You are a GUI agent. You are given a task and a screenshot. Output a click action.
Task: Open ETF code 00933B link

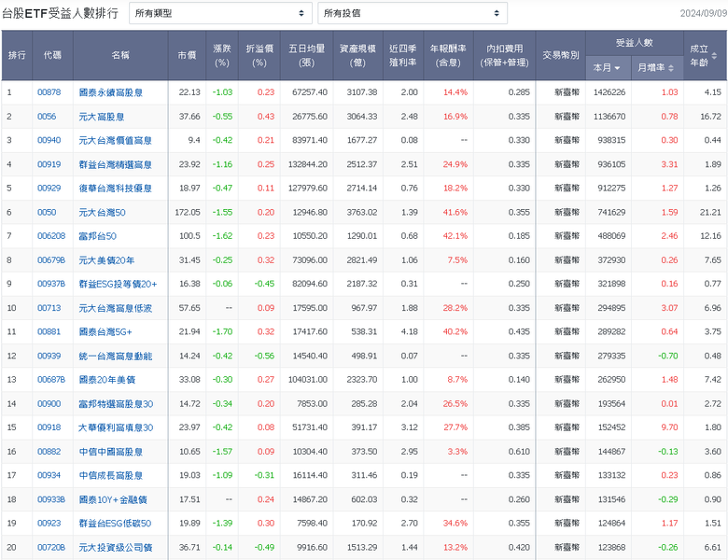coord(51,499)
